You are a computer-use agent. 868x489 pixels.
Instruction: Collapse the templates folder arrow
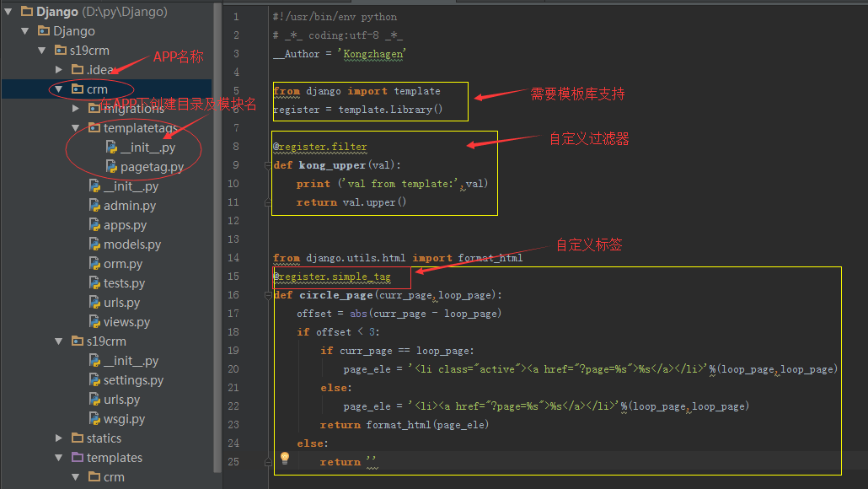59,458
